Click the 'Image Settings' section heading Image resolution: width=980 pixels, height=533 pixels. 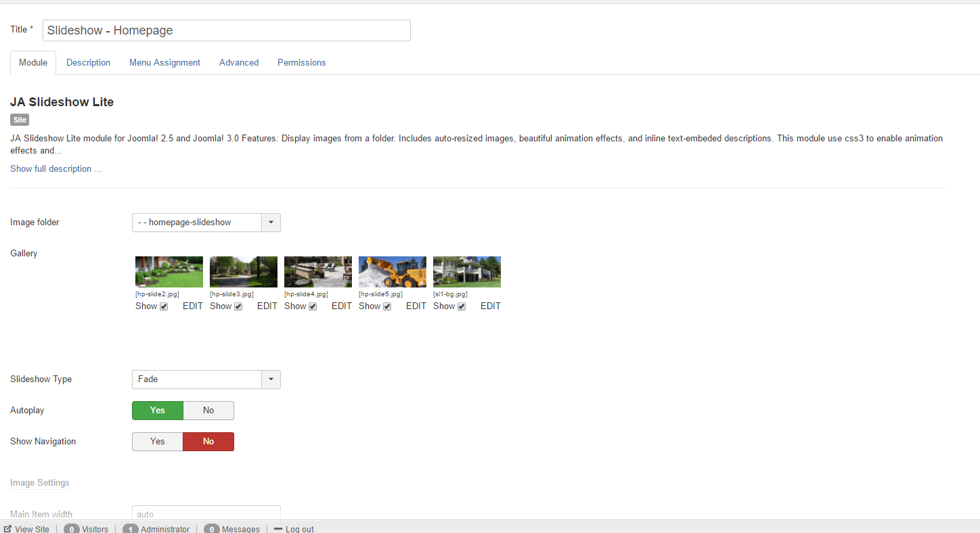click(x=40, y=483)
